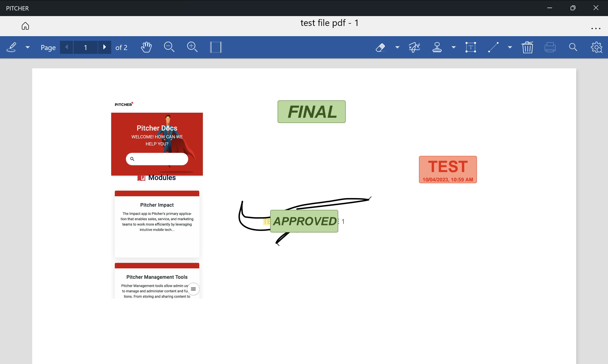Select the eraser tool
This screenshot has height=364, width=608.
pyautogui.click(x=380, y=47)
